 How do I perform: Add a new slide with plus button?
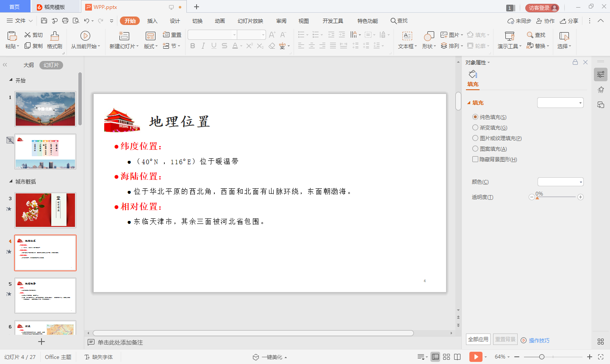42,342
